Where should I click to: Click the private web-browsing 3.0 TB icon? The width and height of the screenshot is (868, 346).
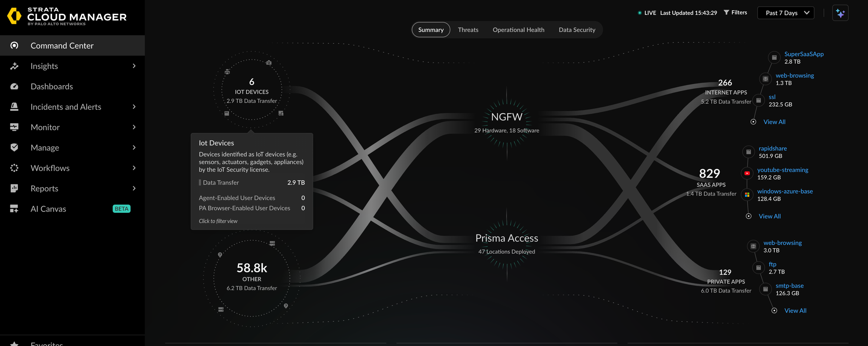[753, 246]
